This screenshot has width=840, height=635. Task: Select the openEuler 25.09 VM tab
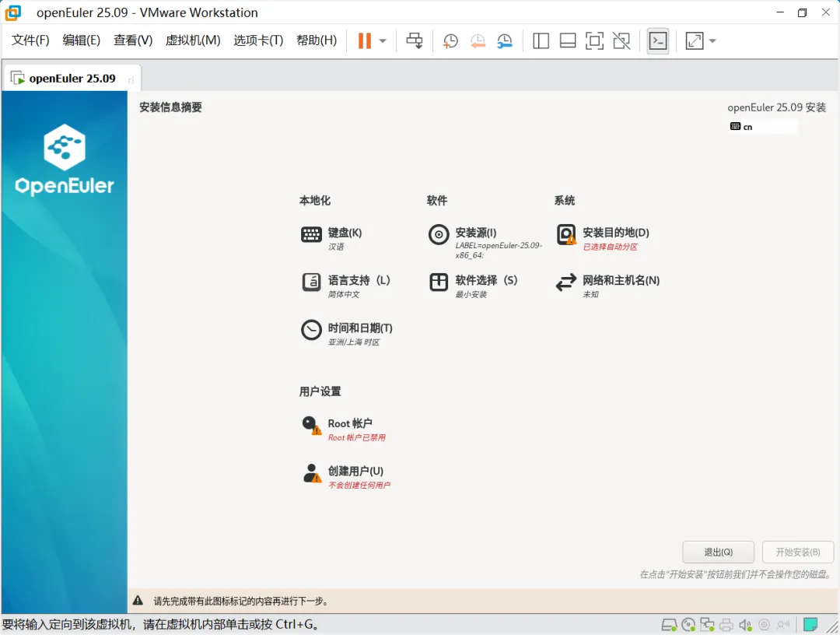[x=72, y=79]
